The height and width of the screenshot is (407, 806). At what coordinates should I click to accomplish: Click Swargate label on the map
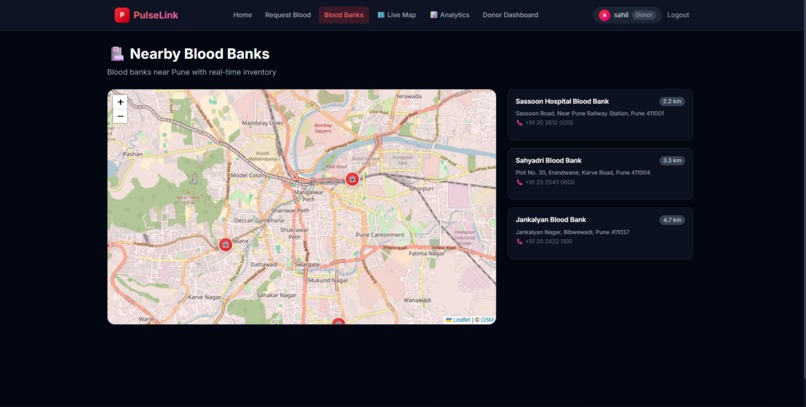click(x=308, y=264)
